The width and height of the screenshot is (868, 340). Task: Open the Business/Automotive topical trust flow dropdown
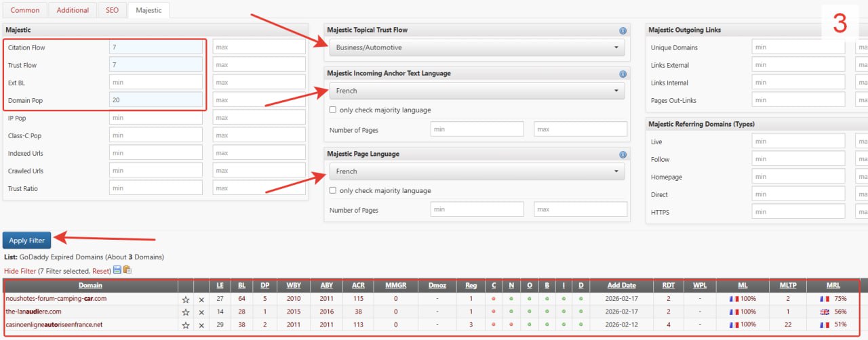coord(477,47)
